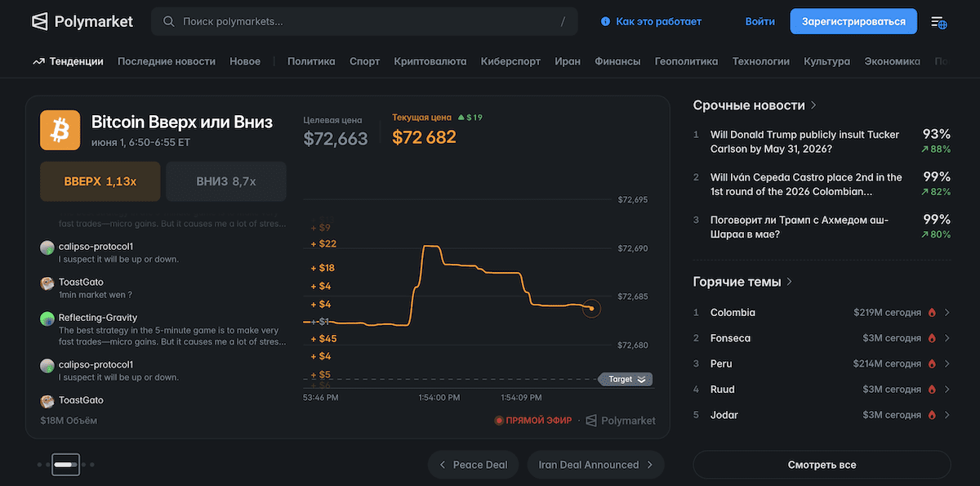The image size is (980, 486).
Task: Click the Reflecting-Gravity username
Action: click(98, 318)
